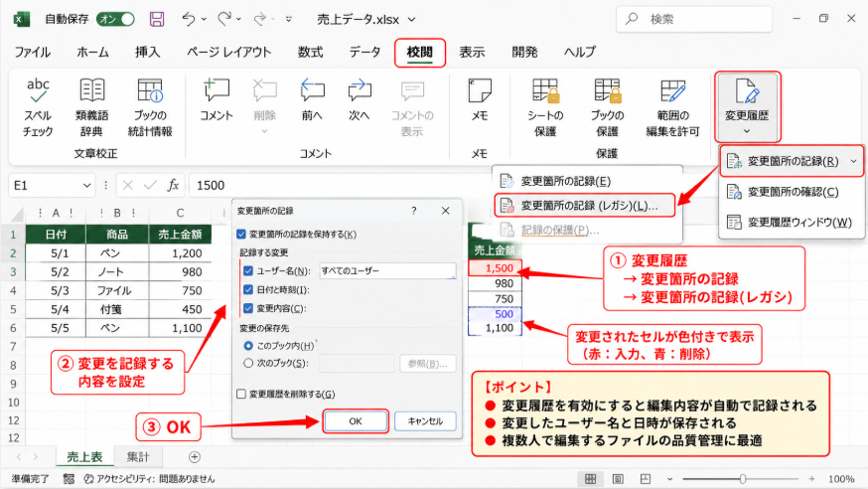Viewport: 868px width, 489px height.
Task: Switch to the ホーム tab
Action: point(92,52)
